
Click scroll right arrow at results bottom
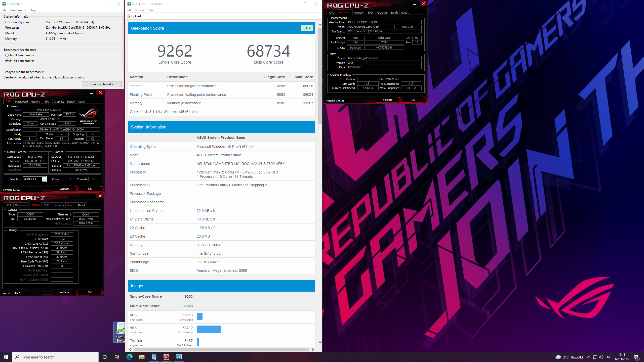click(x=312, y=349)
